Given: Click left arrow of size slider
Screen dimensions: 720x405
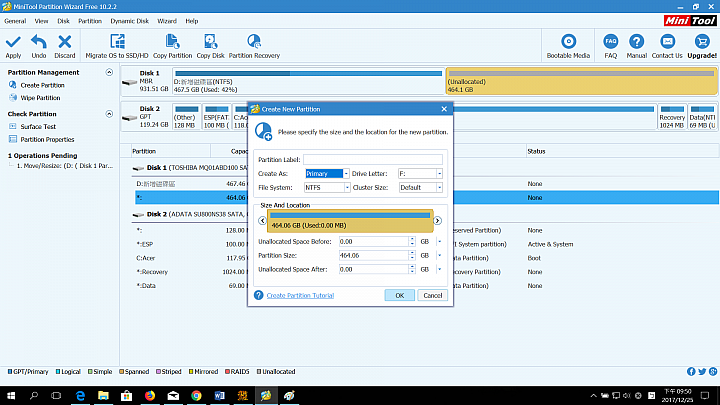Looking at the screenshot, I should (x=262, y=221).
